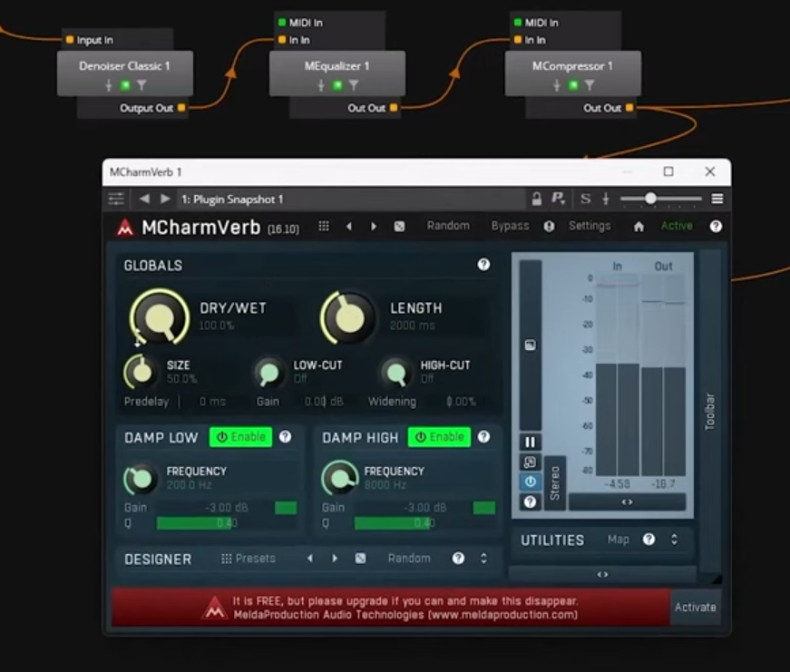Open the DESIGNER help icon

click(458, 558)
